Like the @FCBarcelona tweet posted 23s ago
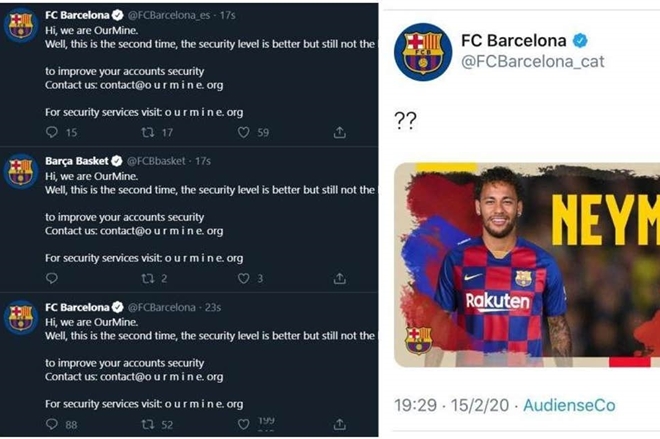The height and width of the screenshot is (439, 660). (243, 425)
